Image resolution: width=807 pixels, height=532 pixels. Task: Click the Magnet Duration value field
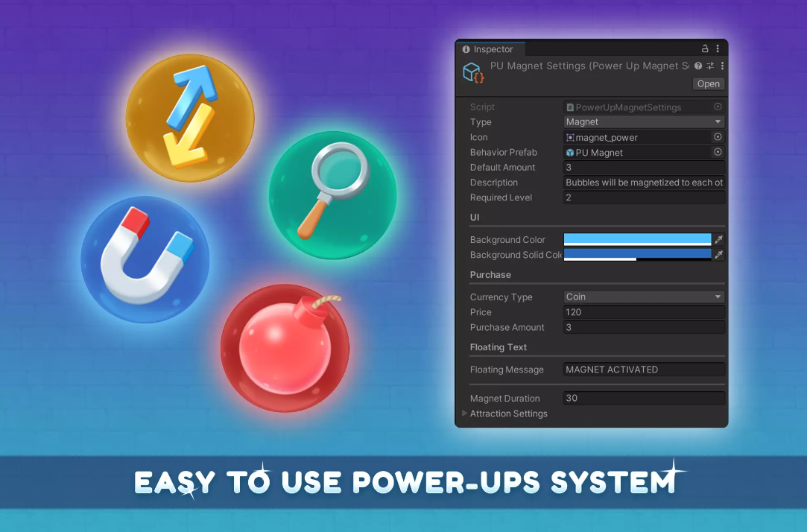644,399
